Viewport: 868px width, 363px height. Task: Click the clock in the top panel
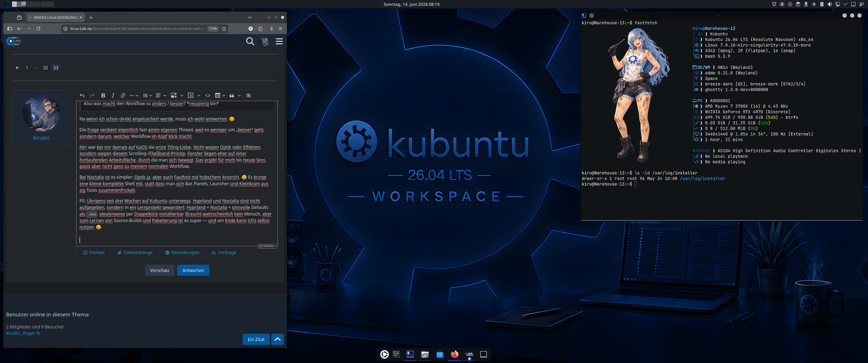[411, 4]
